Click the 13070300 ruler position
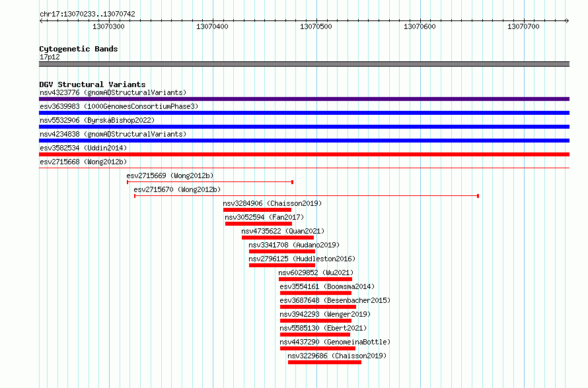Viewport: 588px width, 388px height. [x=108, y=26]
